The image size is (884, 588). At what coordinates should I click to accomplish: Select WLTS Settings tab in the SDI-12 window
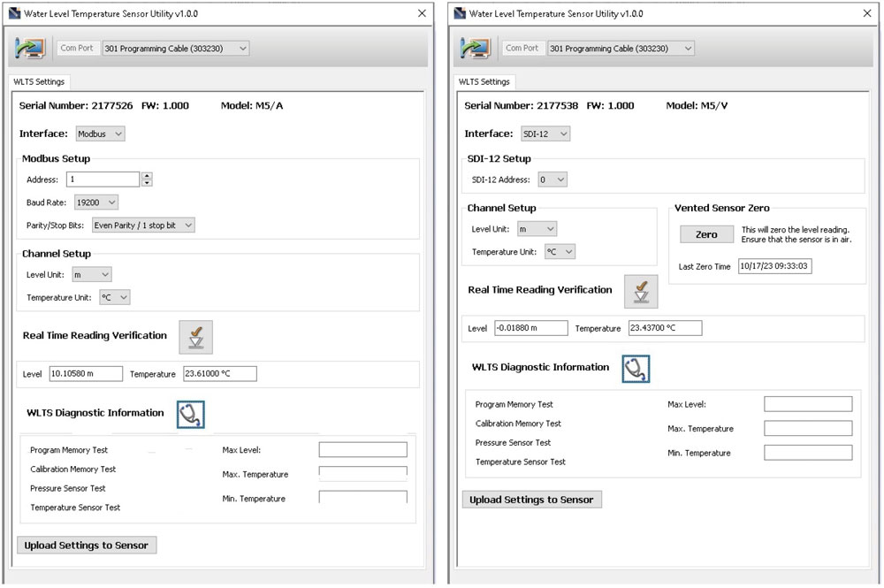click(484, 81)
